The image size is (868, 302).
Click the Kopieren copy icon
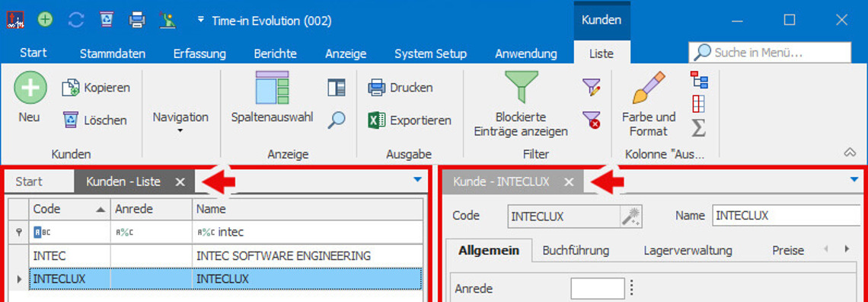click(71, 88)
